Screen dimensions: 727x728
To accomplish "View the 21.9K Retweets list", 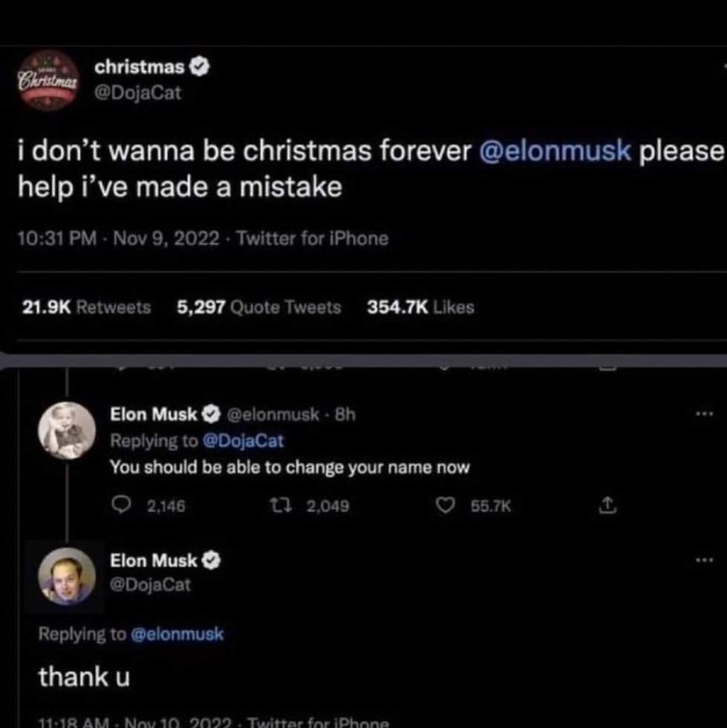I will (x=87, y=307).
